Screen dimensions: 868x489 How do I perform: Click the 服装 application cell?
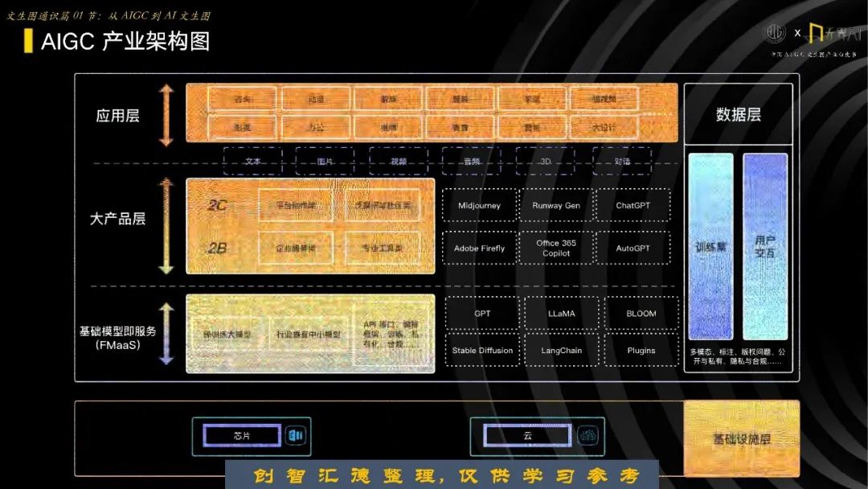pyautogui.click(x=461, y=99)
